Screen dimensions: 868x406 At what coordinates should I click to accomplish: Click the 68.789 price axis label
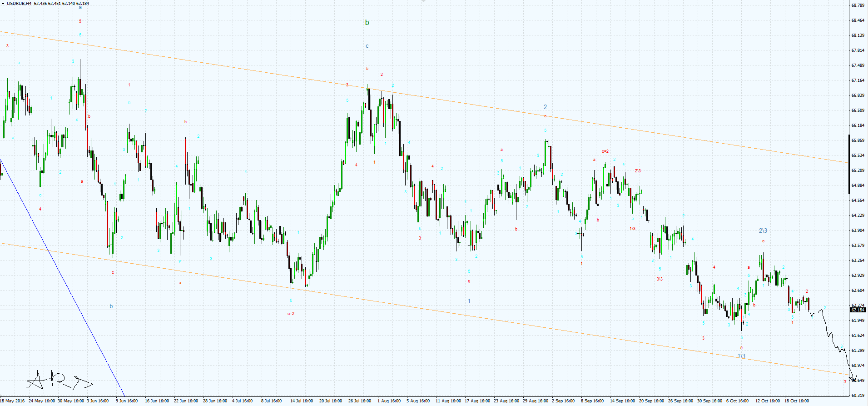(x=858, y=5)
